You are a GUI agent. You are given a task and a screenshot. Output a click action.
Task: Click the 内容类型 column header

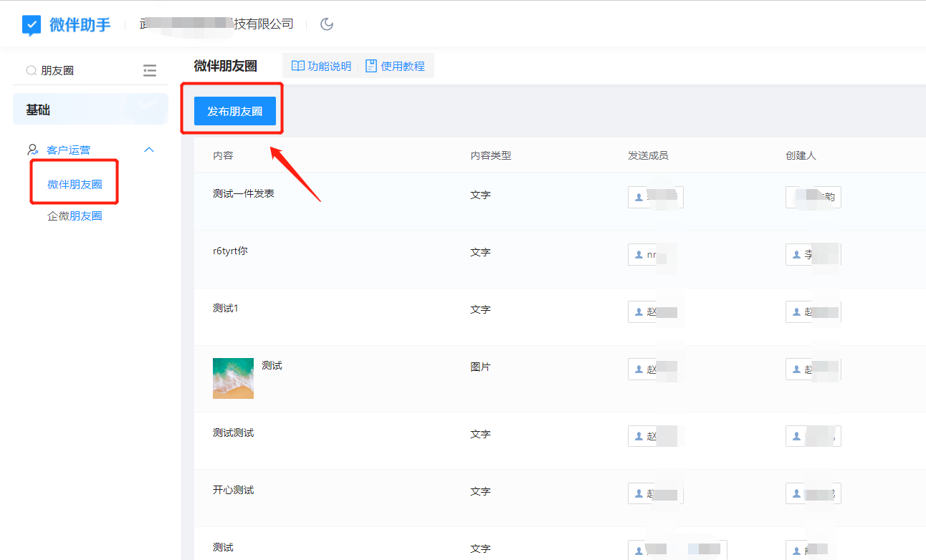(x=491, y=155)
